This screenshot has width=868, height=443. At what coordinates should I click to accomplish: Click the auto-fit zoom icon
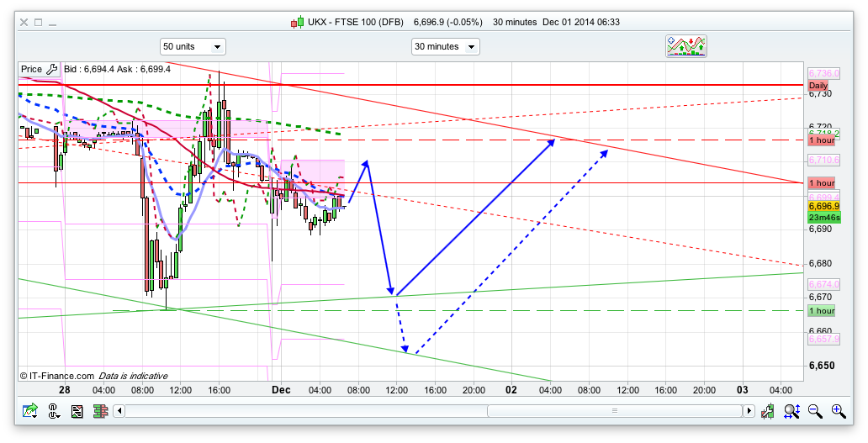pyautogui.click(x=791, y=411)
